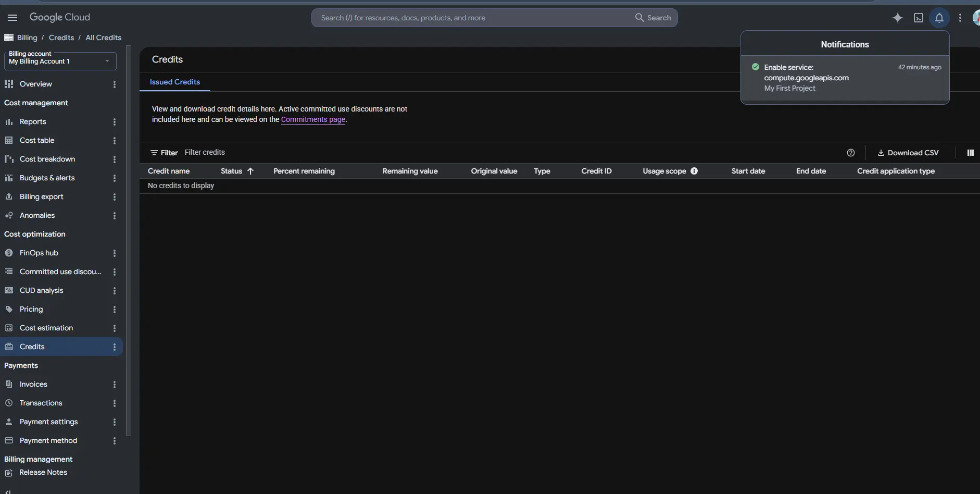The height and width of the screenshot is (494, 980).
Task: Open Overview in the sidebar
Action: [36, 84]
